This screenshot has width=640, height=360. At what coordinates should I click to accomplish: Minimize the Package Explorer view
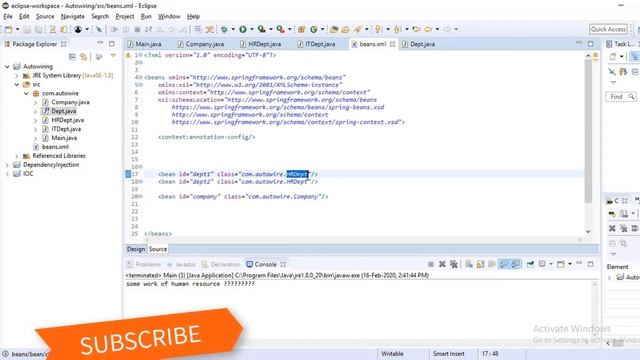[100, 43]
